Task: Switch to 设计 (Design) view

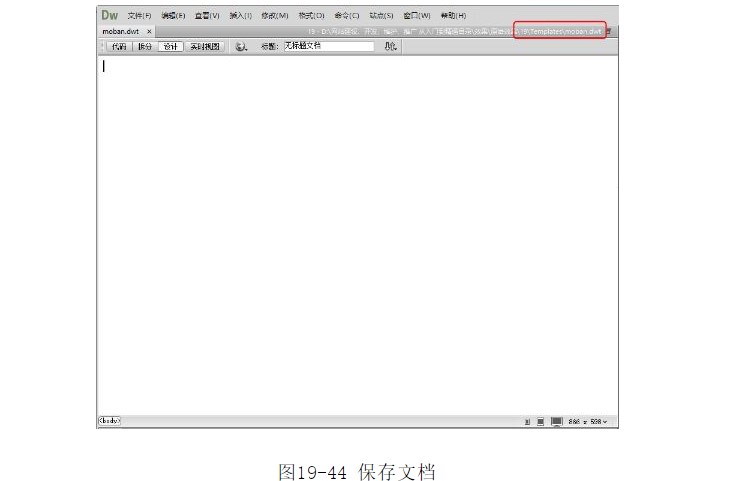Action: point(171,46)
